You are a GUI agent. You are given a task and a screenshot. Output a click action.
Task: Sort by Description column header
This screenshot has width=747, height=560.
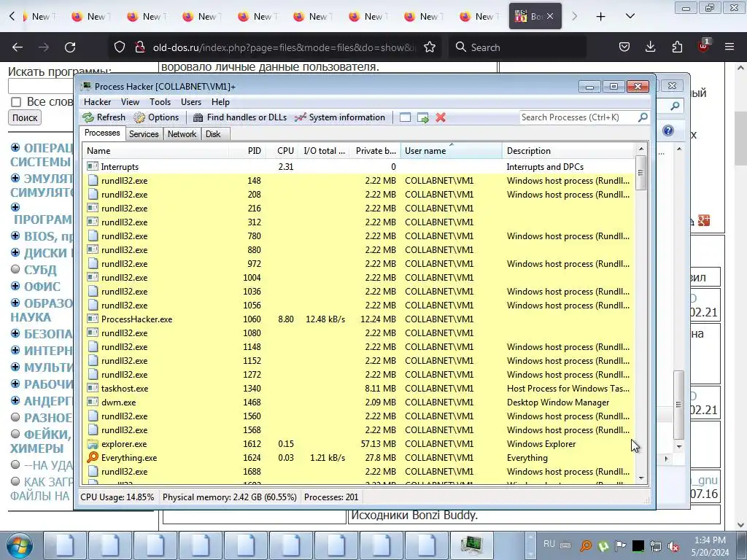point(568,151)
